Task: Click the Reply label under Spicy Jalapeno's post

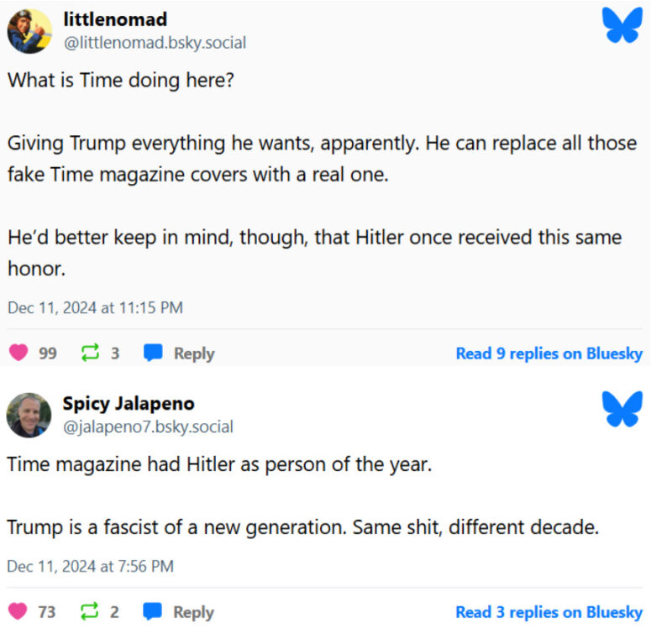Action: point(194,612)
